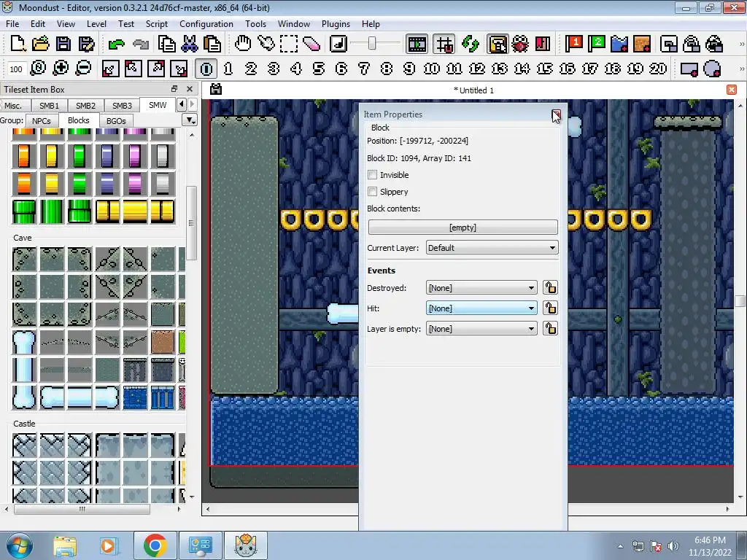This screenshot has width=747, height=560.
Task: Choose the pointing-hand selection tool
Action: (266, 44)
